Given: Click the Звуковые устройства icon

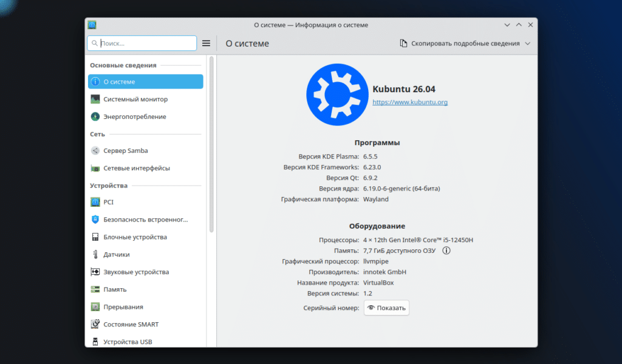Looking at the screenshot, I should tap(95, 272).
